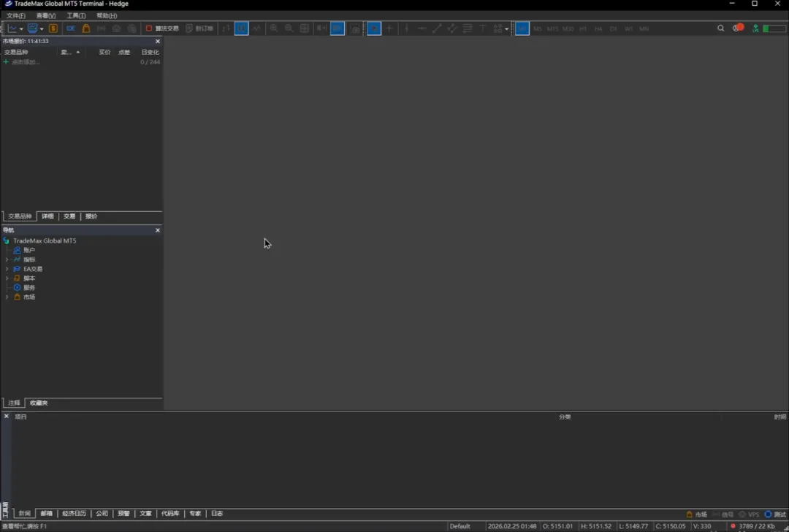Viewport: 789px width, 532px height.
Task: Click the dollar sign toolbar icon
Action: [x=53, y=28]
